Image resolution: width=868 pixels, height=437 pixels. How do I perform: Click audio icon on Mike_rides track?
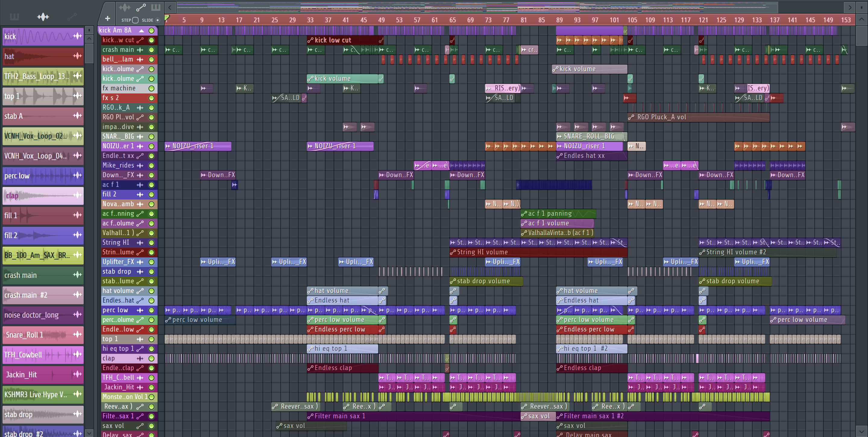point(140,165)
